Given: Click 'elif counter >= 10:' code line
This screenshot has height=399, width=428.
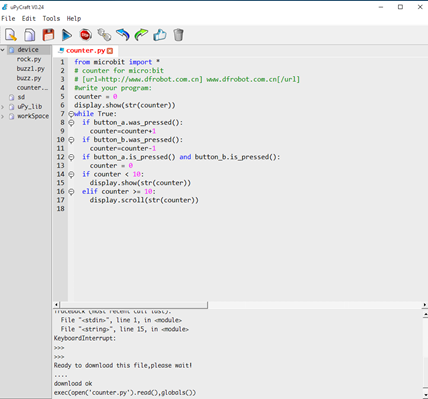Looking at the screenshot, I should pyautogui.click(x=119, y=192).
